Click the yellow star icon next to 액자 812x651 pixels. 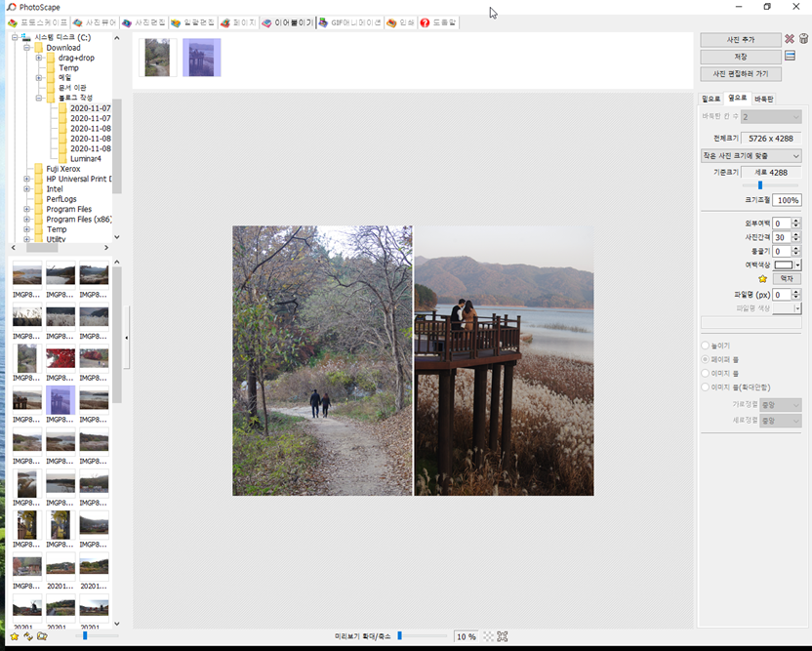coord(762,279)
